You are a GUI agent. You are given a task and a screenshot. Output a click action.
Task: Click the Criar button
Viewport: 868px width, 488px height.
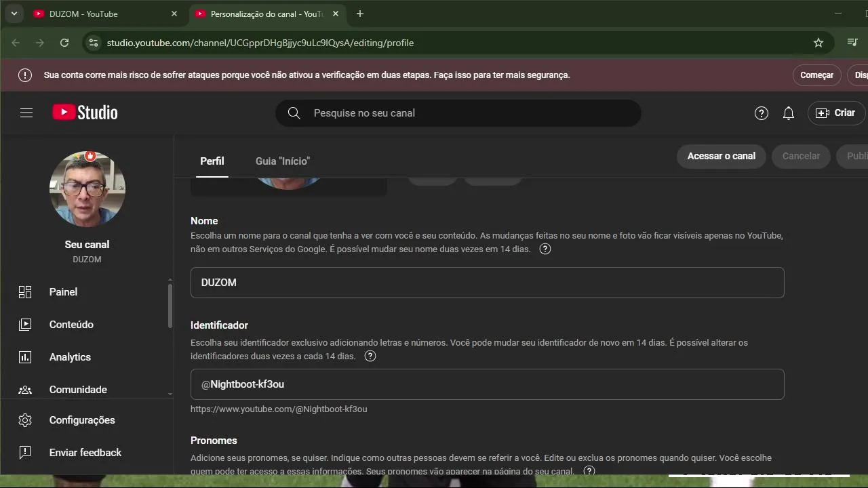click(x=835, y=113)
